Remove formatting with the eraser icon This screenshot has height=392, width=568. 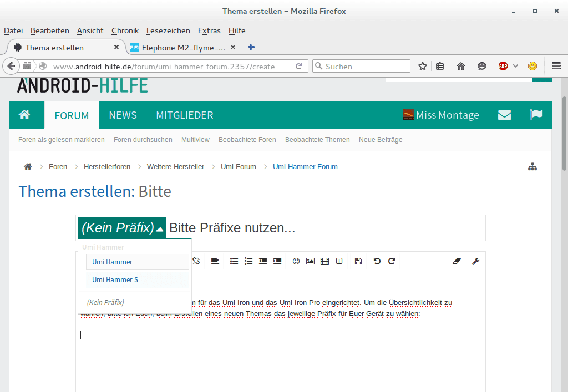coord(457,261)
